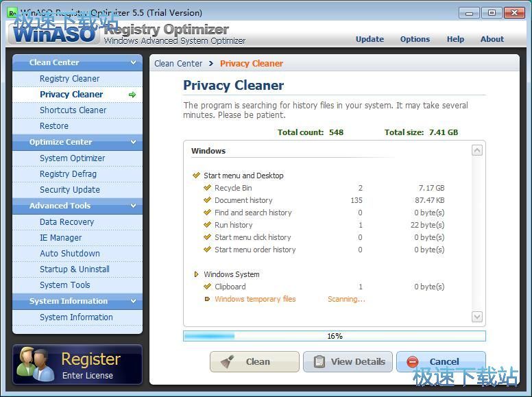Open the Options menu
The height and width of the screenshot is (397, 532).
[415, 39]
